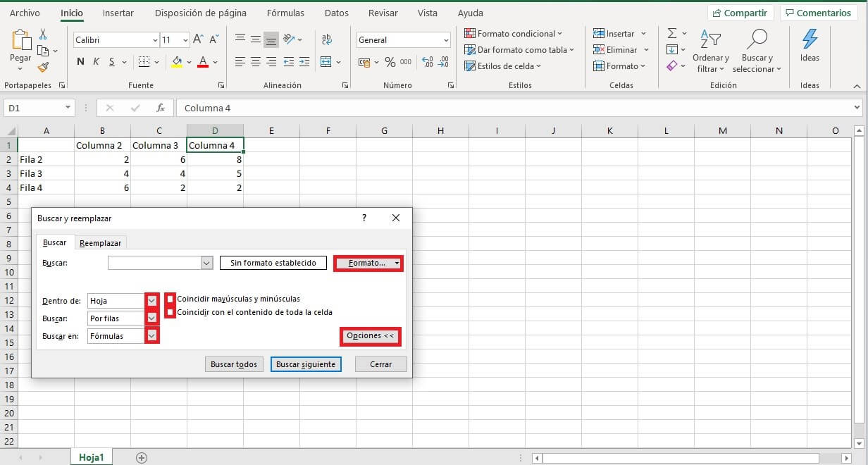Open the Buscar en Fórmulas dropdown
The image size is (868, 465).
(151, 336)
